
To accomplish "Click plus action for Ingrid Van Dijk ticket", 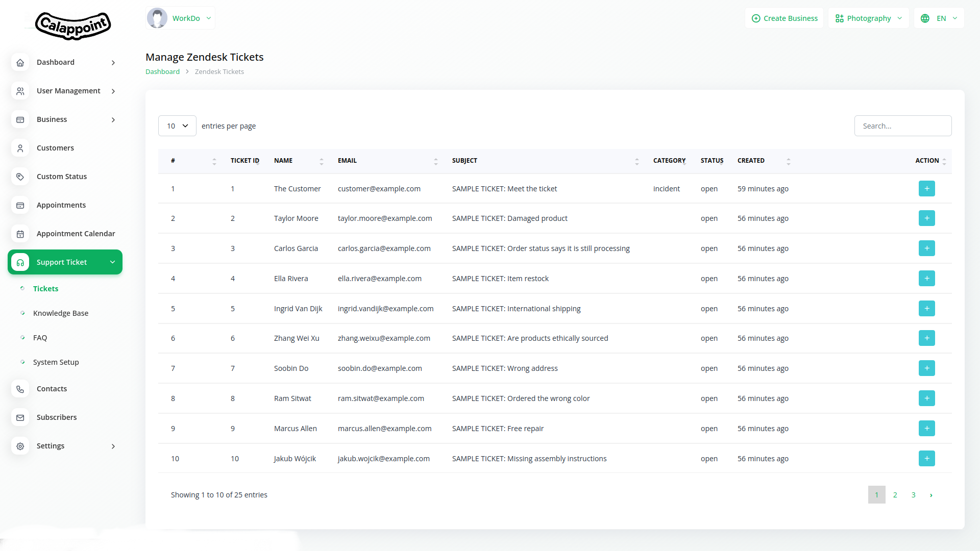I will pyautogui.click(x=927, y=309).
